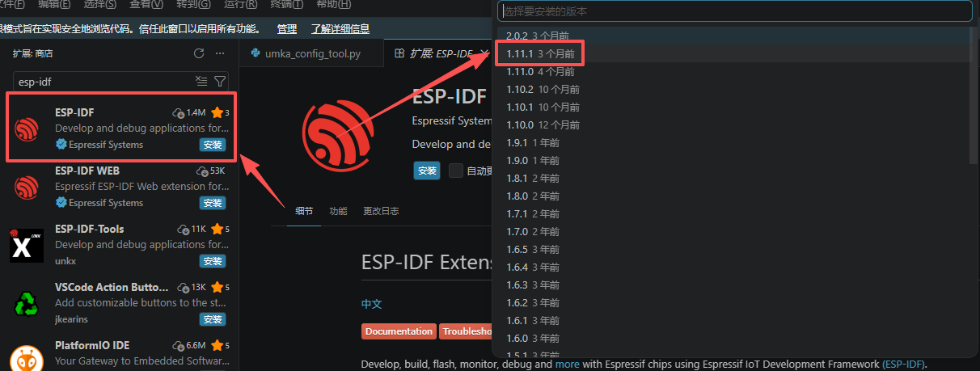The image size is (980, 371).
Task: Click the VSCode Action Buttons recycle logo
Action: point(27,303)
